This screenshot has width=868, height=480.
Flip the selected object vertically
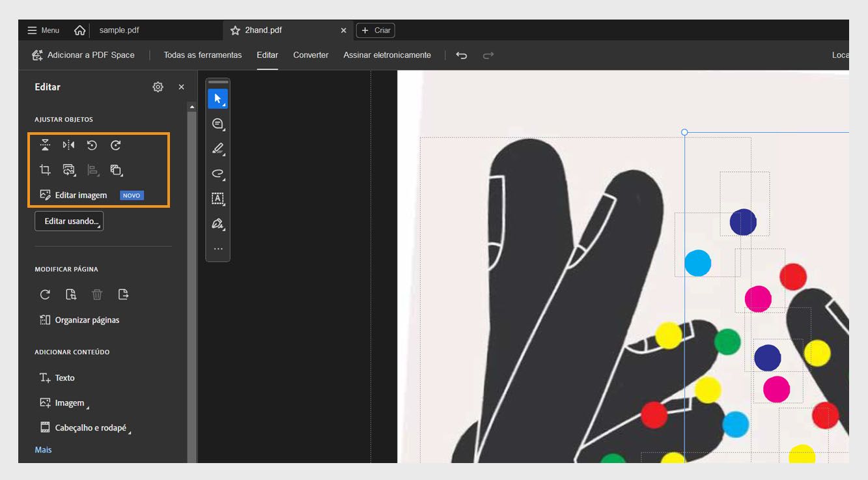(x=45, y=145)
